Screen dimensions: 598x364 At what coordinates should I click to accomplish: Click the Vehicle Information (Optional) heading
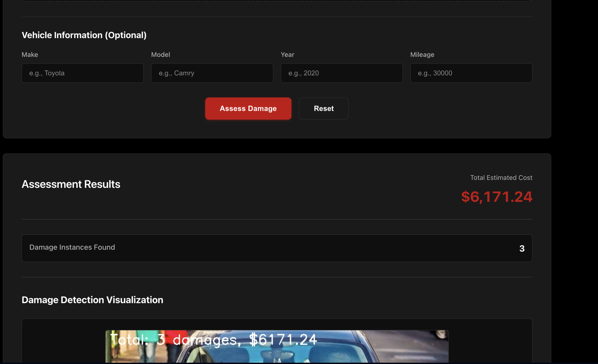point(84,35)
